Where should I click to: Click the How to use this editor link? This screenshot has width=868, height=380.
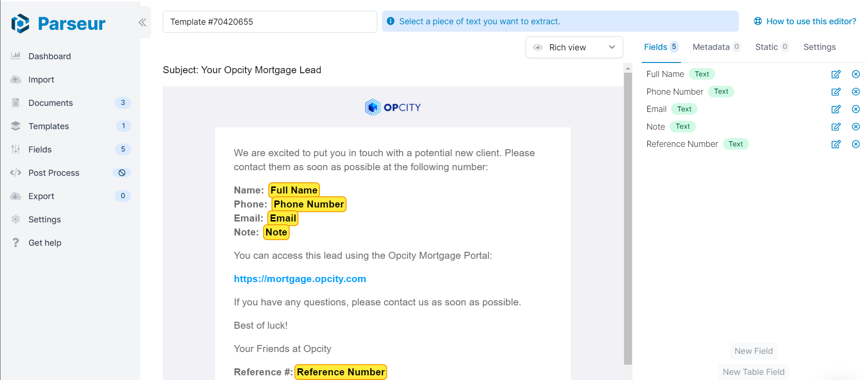(811, 21)
